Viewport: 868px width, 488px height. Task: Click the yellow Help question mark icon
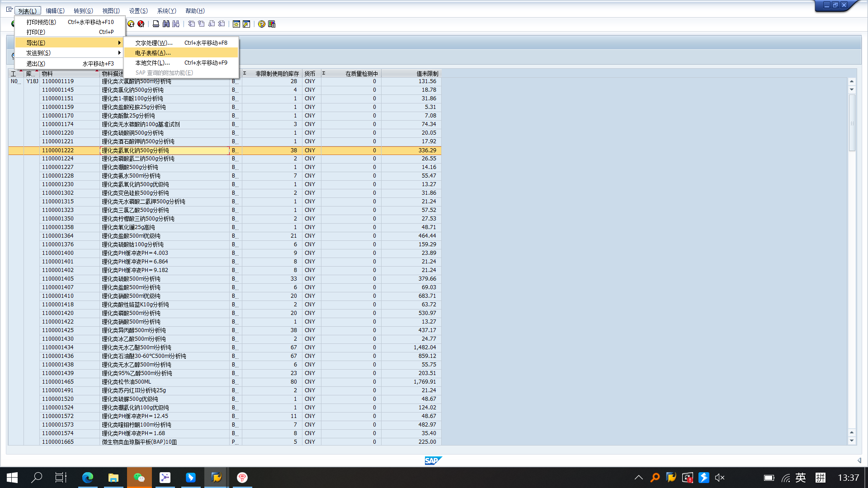(262, 24)
